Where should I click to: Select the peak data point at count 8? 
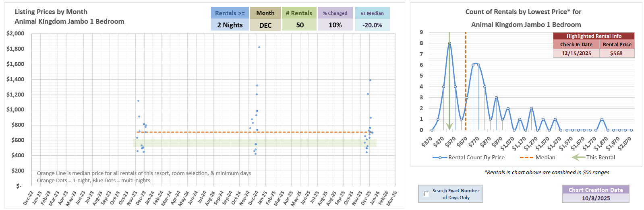(449, 43)
